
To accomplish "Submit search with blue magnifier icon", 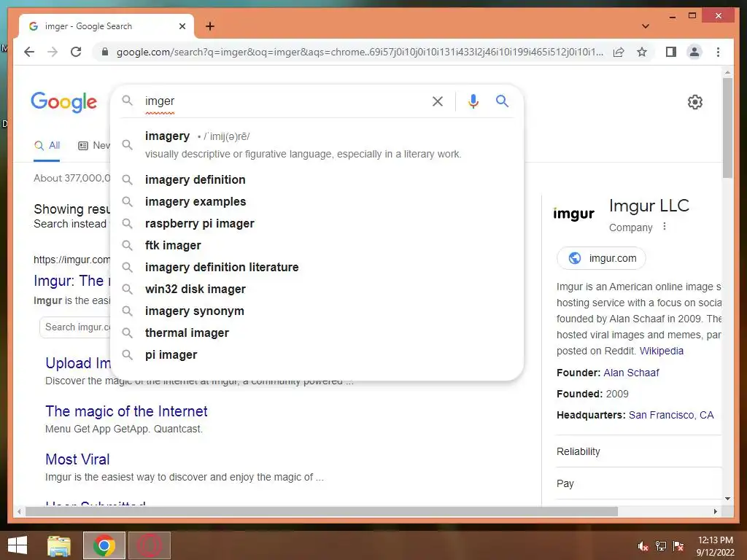I will 502,101.
